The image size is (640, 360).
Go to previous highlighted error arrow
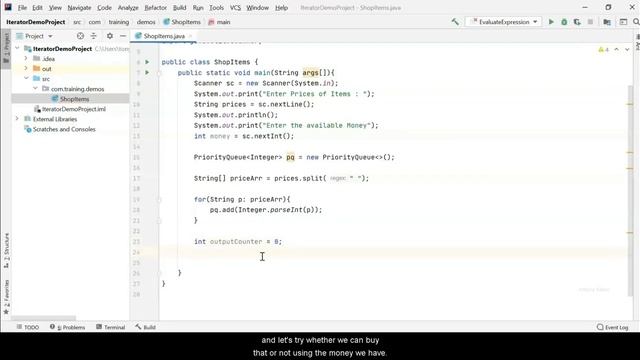pyautogui.click(x=616, y=49)
